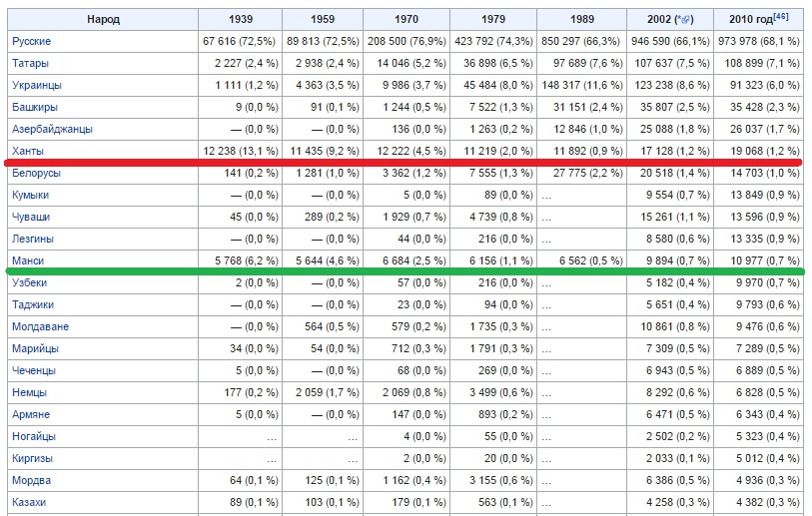
Task: Open the Армяне link
Action: tap(31, 414)
